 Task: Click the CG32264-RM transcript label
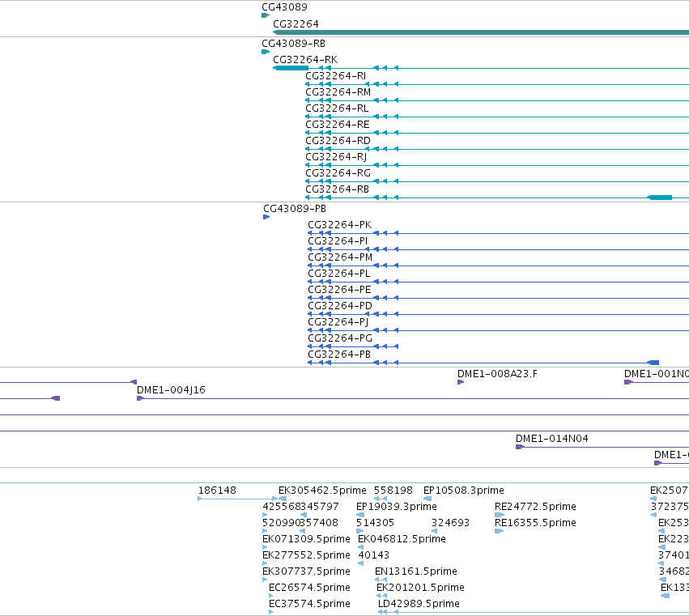[x=338, y=92]
